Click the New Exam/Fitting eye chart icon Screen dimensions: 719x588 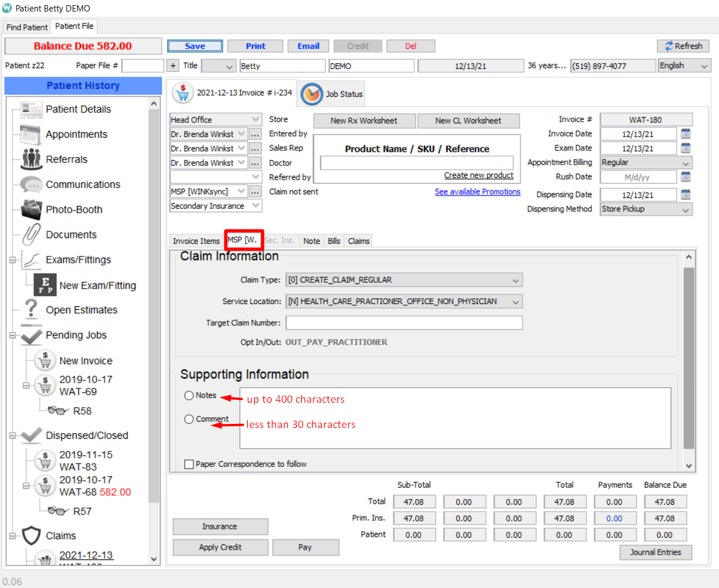[x=45, y=285]
